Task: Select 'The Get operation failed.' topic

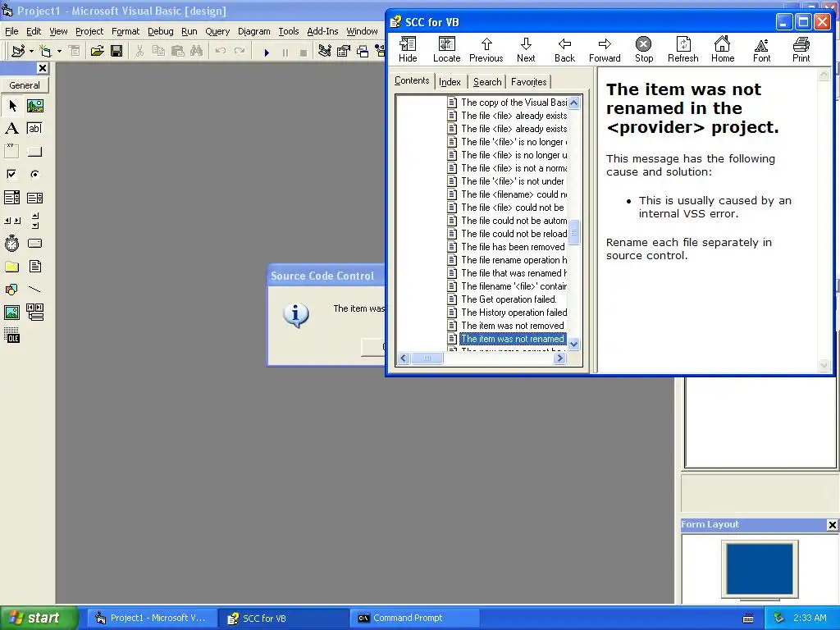Action: 509,299
